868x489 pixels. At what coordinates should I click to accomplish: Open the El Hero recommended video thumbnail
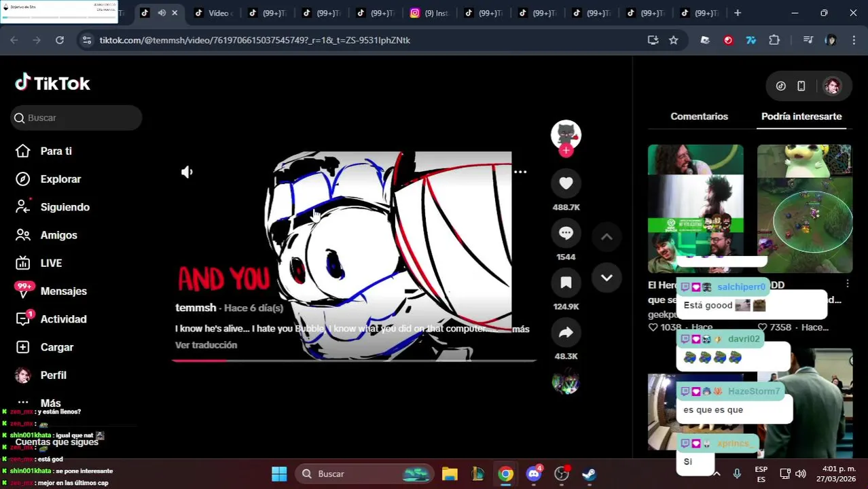point(695,209)
